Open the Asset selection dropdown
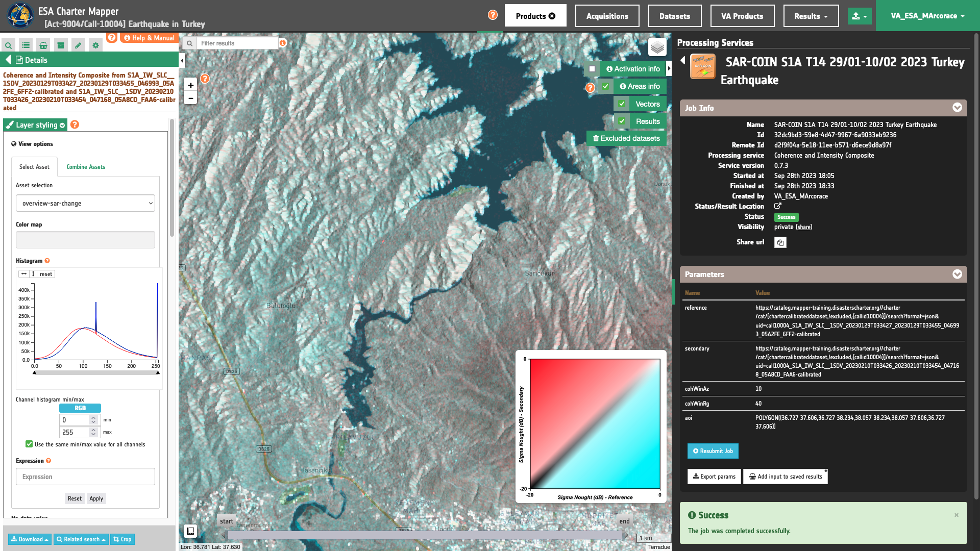 [x=85, y=203]
